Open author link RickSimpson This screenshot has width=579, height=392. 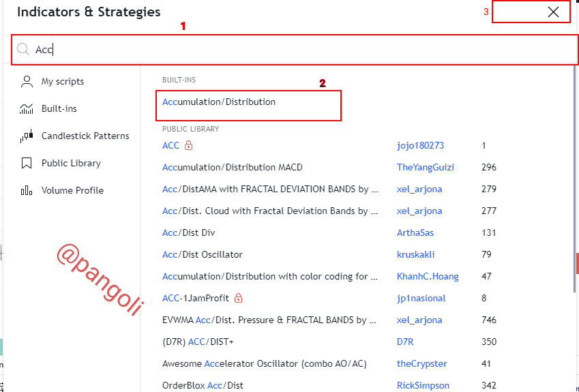click(x=424, y=385)
